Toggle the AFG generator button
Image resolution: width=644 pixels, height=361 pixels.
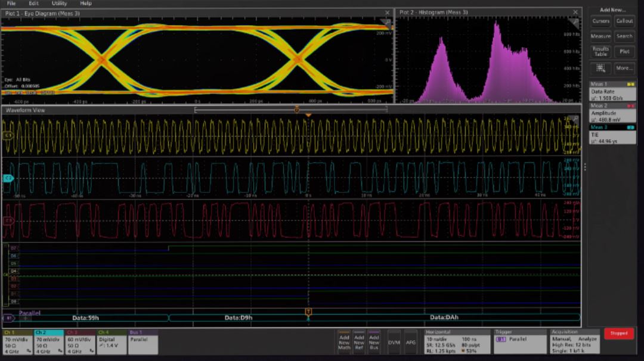411,343
